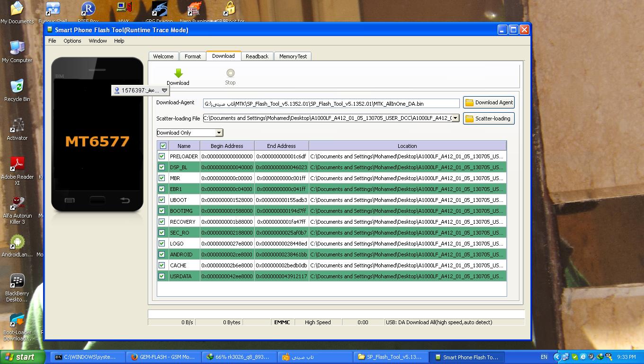Click the user icon on the floating widget

click(x=117, y=91)
